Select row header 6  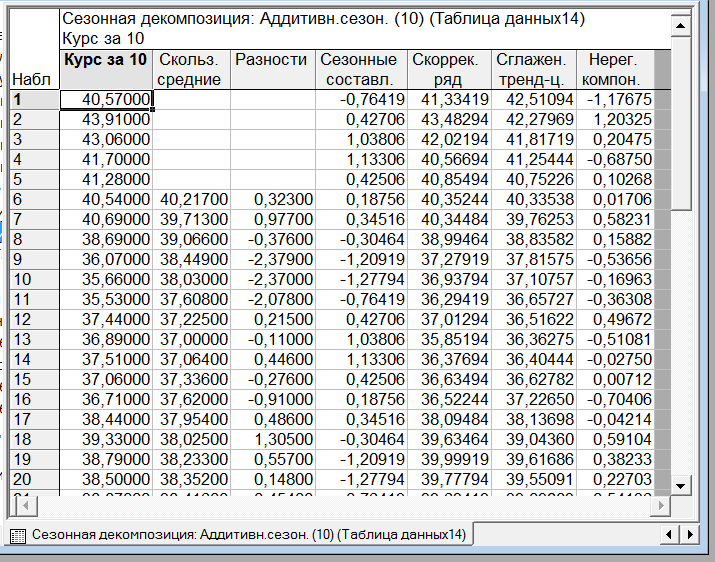35,199
